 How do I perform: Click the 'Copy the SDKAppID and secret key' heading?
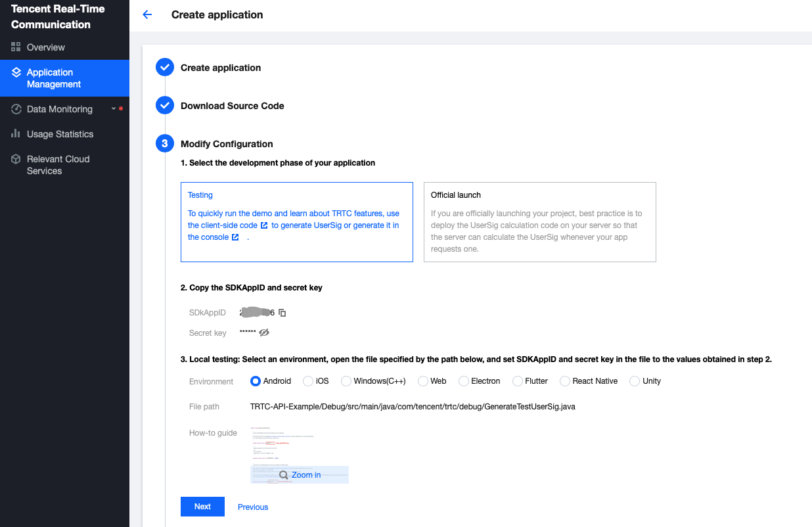(252, 288)
